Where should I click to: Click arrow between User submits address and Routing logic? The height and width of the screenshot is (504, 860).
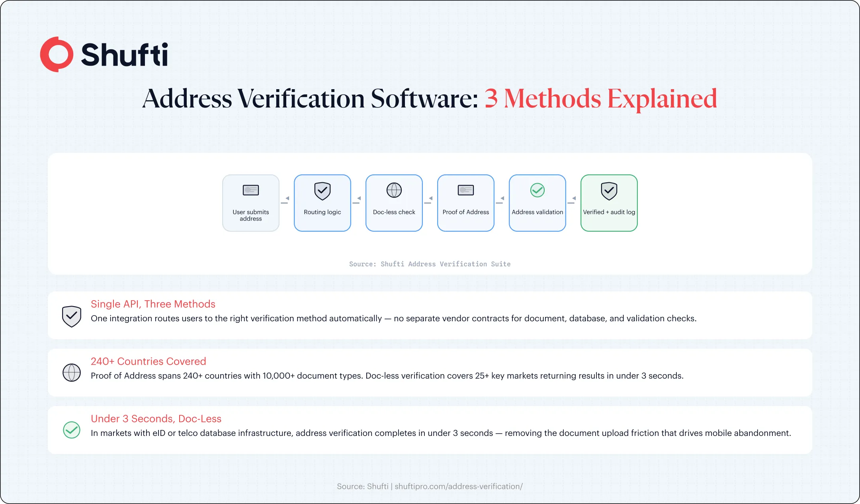point(285,201)
